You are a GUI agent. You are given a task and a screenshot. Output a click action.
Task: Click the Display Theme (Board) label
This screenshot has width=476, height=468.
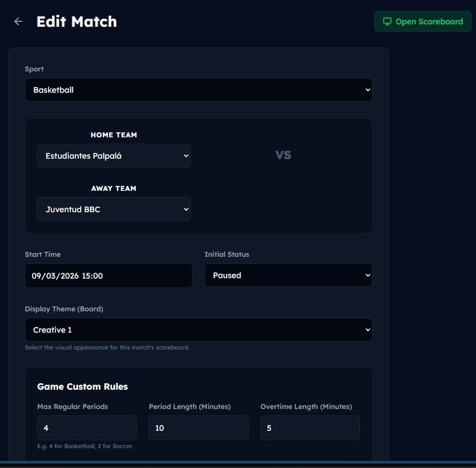pyautogui.click(x=64, y=309)
